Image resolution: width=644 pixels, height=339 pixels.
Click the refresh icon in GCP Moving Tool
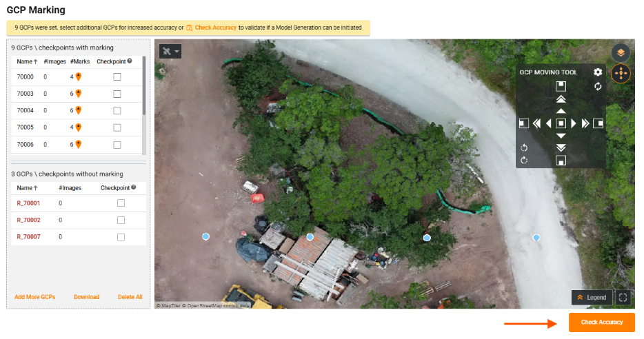[598, 87]
